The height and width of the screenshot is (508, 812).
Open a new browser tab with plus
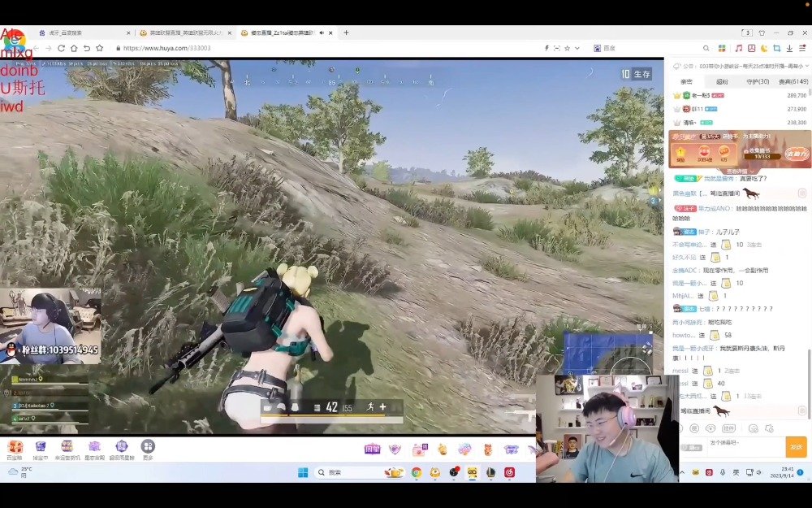(346, 33)
